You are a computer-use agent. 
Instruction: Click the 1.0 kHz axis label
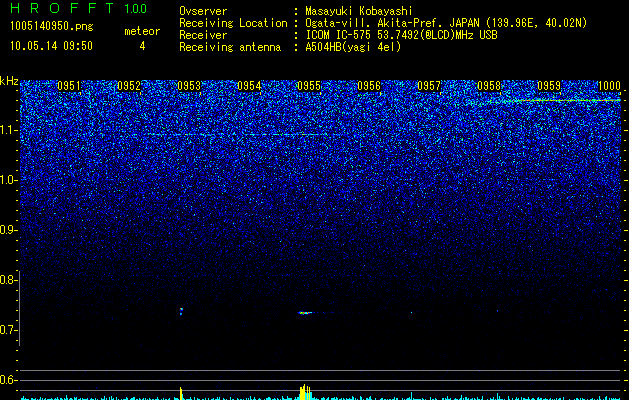(9, 180)
